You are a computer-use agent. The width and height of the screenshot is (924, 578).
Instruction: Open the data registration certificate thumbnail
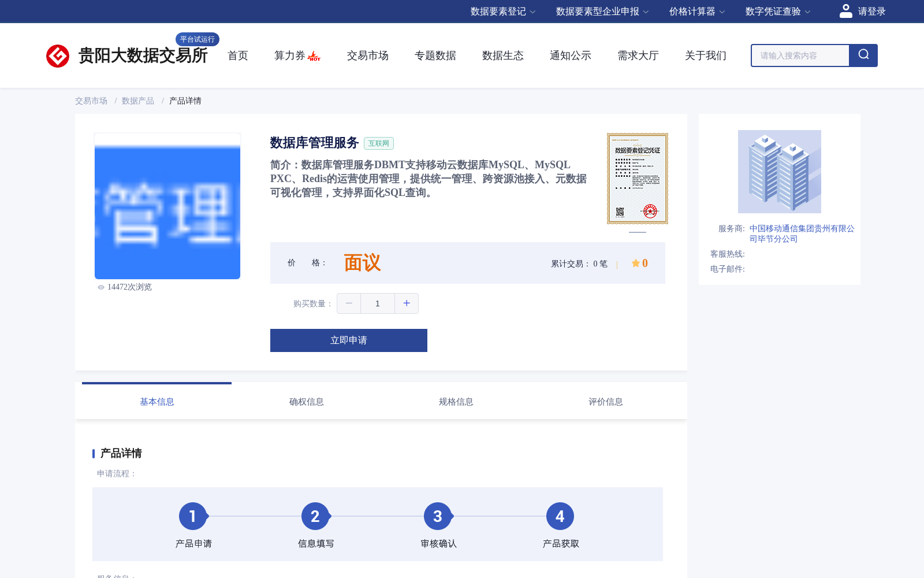pyautogui.click(x=638, y=179)
